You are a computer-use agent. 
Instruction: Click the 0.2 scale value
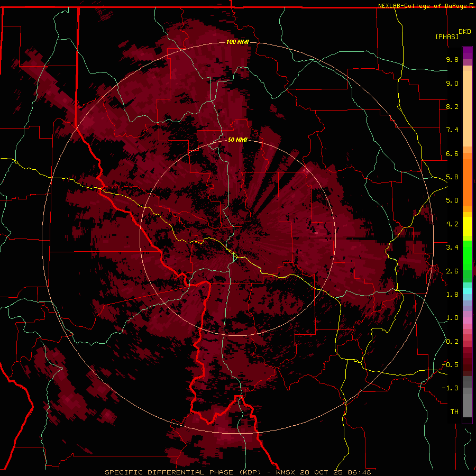pyautogui.click(x=452, y=342)
